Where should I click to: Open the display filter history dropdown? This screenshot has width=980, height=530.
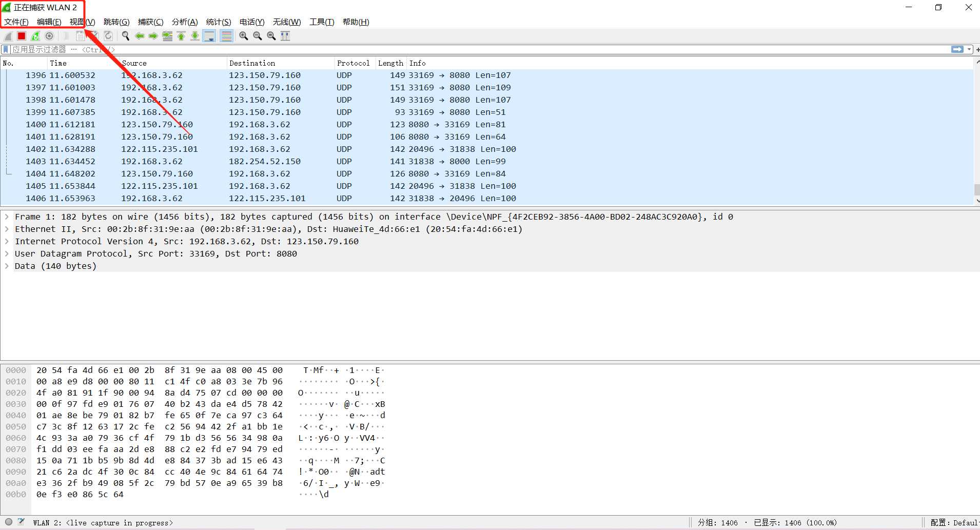969,49
